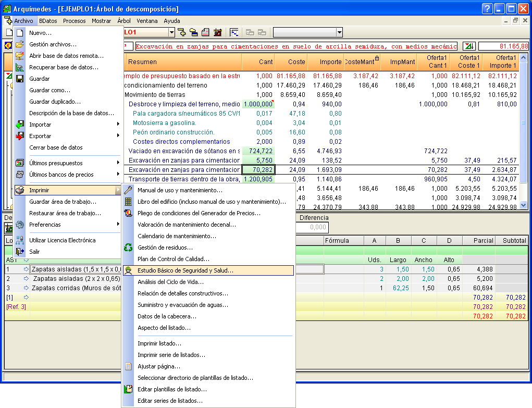Viewport: 532px width, 408px height.
Task: Click the network icon for Utilizar Licencia Electrónica
Action: pyautogui.click(x=20, y=240)
